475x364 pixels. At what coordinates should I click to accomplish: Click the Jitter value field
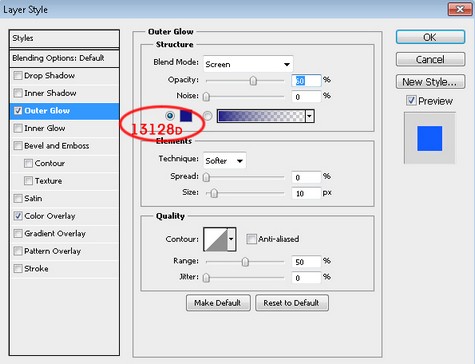pyautogui.click(x=306, y=277)
